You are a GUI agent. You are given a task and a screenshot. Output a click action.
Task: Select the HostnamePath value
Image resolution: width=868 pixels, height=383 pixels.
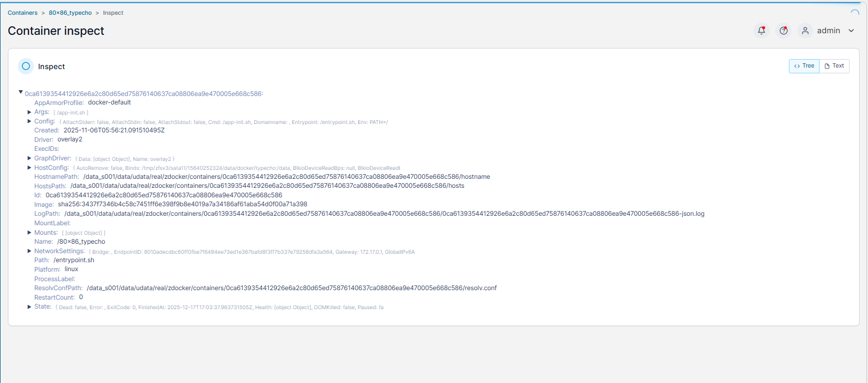(x=287, y=177)
